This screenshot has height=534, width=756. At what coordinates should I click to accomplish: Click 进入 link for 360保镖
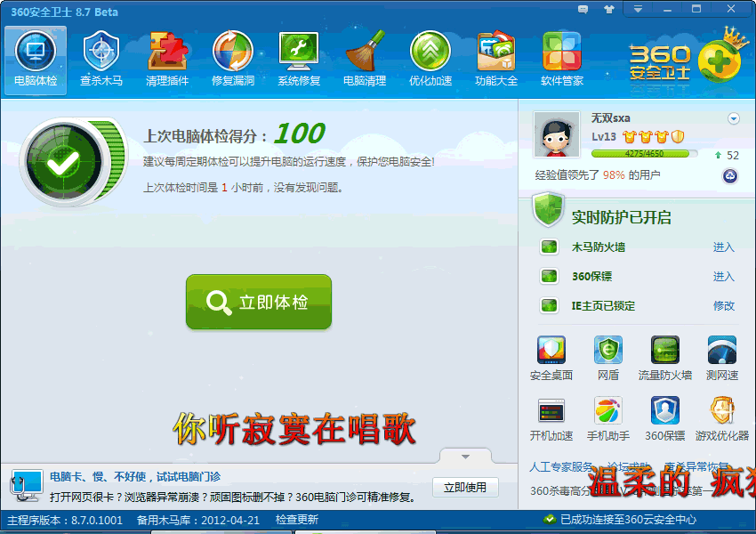pyautogui.click(x=724, y=277)
